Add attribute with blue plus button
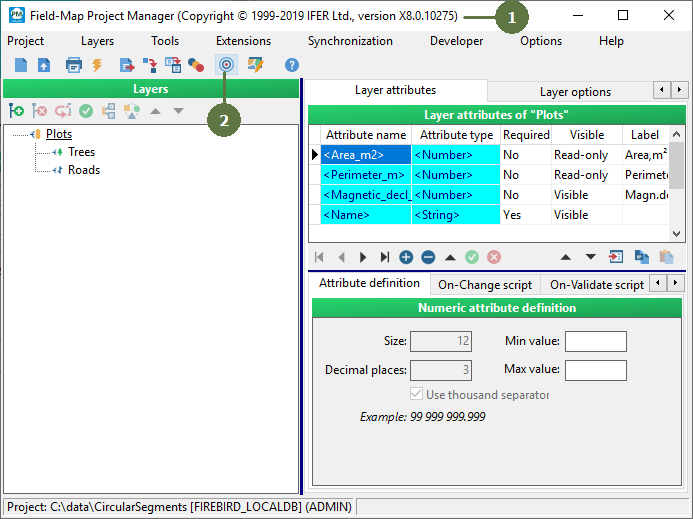Screen dimensions: 693x519 [406, 257]
